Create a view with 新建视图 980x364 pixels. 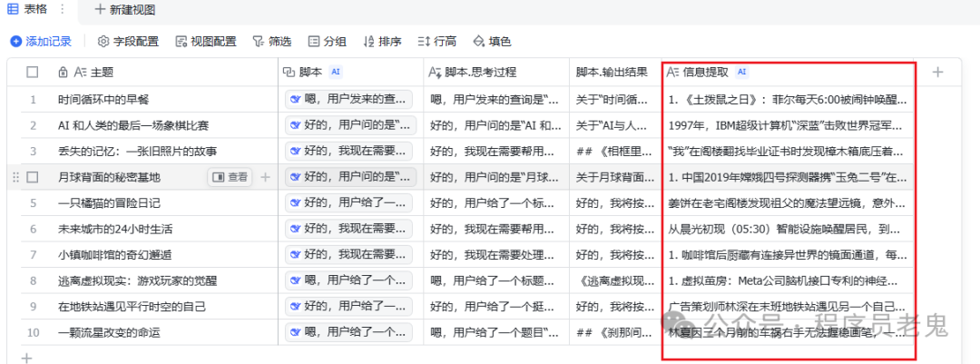pos(124,10)
